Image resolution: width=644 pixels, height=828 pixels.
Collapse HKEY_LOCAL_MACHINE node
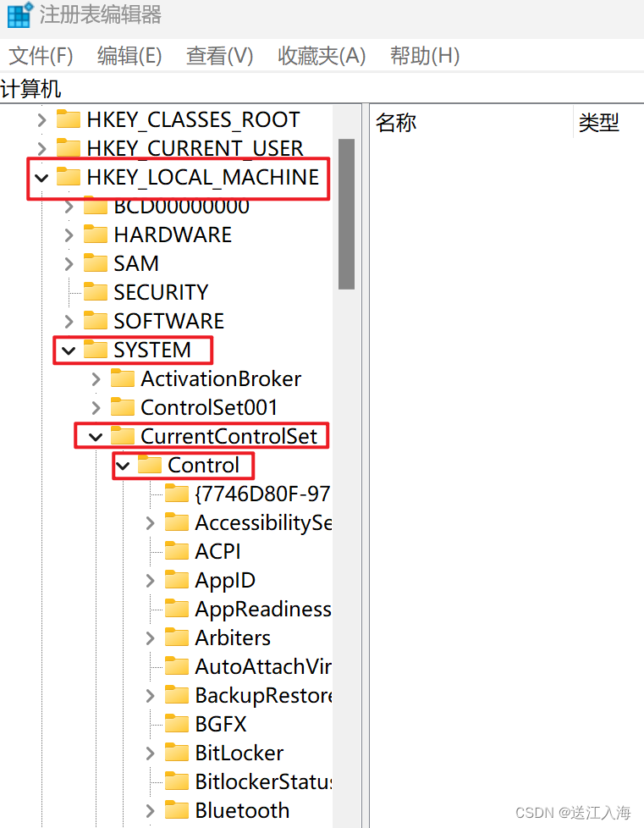click(x=41, y=178)
